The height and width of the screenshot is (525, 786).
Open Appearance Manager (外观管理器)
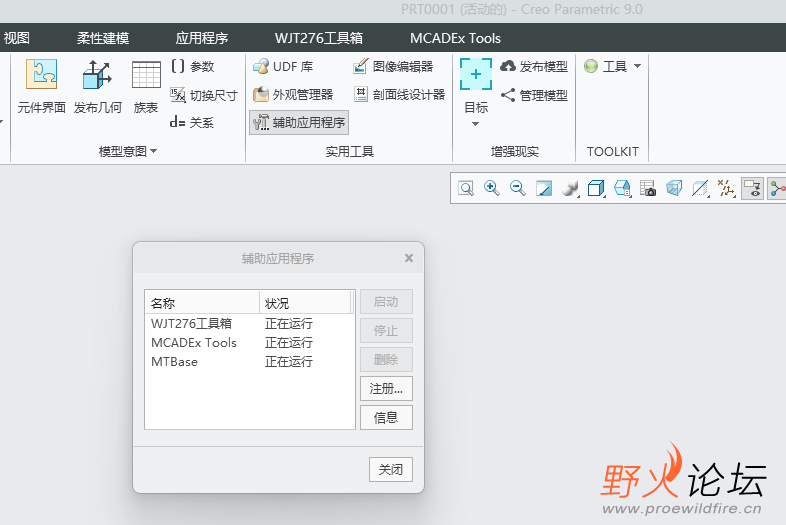pyautogui.click(x=293, y=94)
